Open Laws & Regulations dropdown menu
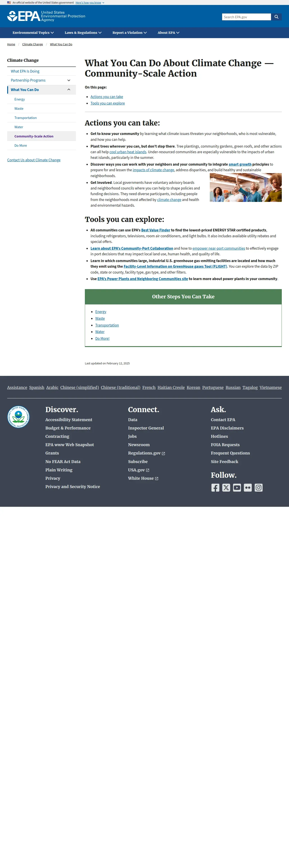The height and width of the screenshot is (868, 289). pos(83,33)
